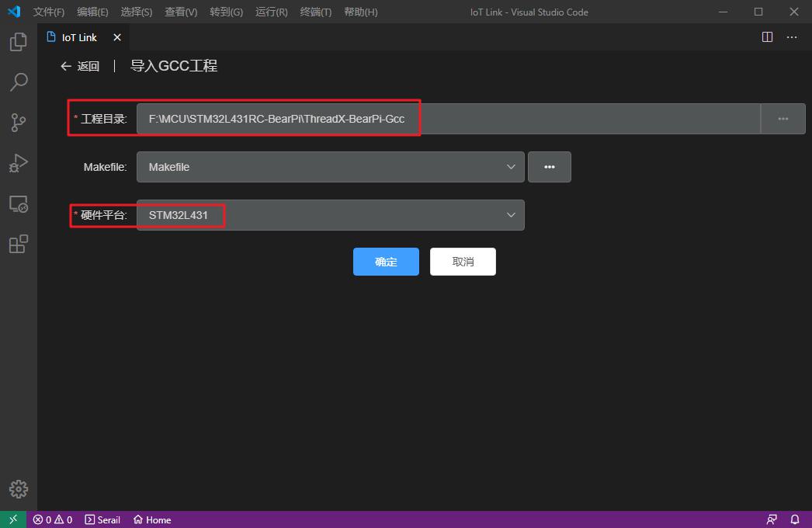This screenshot has width=812, height=528.
Task: Open the feedback icon in status bar
Action: click(x=772, y=519)
